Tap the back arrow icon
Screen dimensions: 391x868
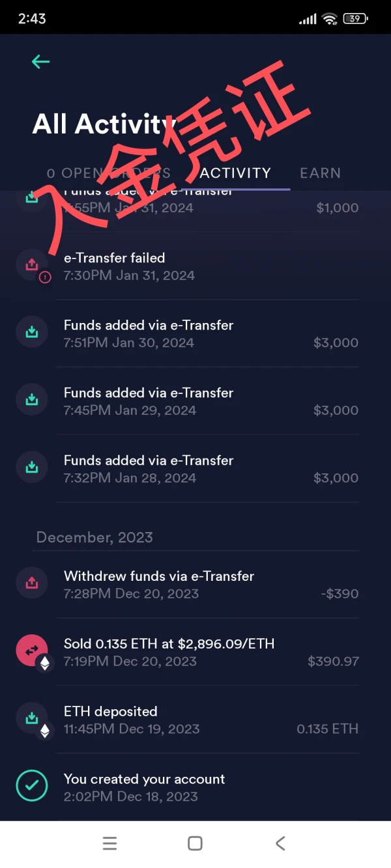(x=40, y=62)
